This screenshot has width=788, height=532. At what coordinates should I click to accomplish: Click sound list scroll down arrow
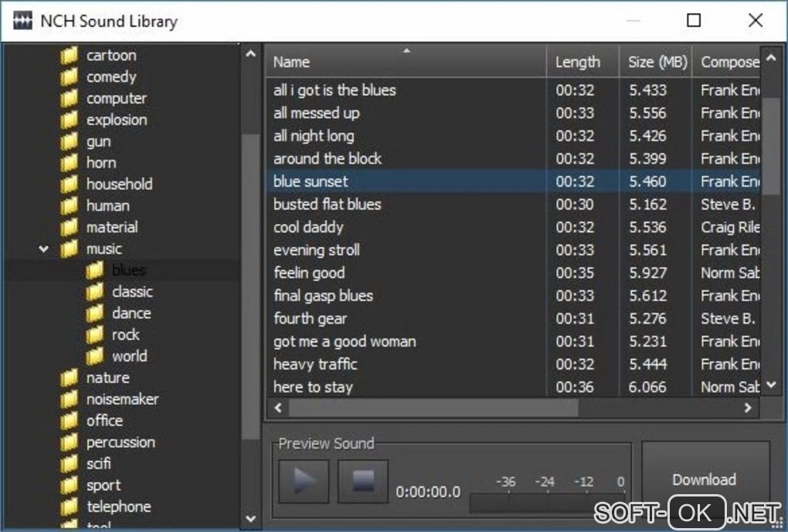[772, 385]
